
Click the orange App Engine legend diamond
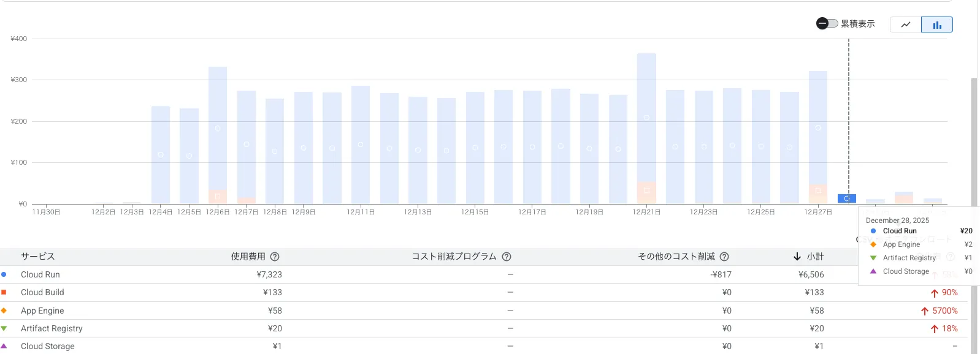click(4, 311)
